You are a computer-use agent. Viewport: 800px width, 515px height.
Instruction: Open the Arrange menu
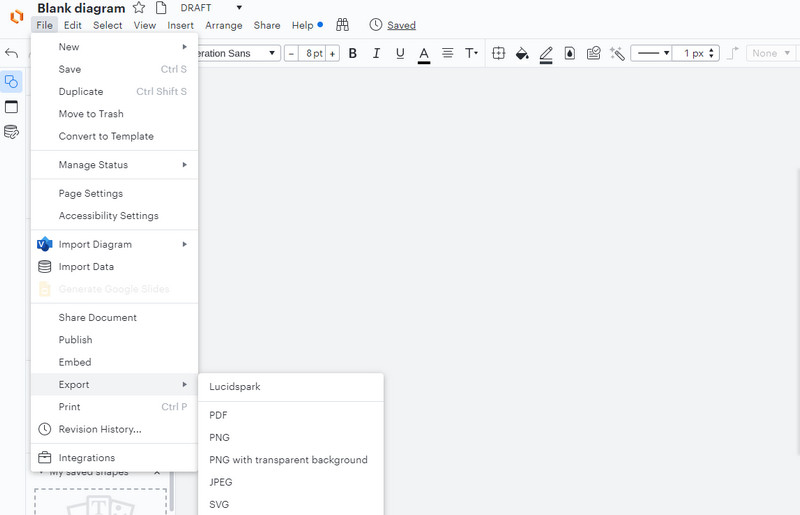point(223,25)
